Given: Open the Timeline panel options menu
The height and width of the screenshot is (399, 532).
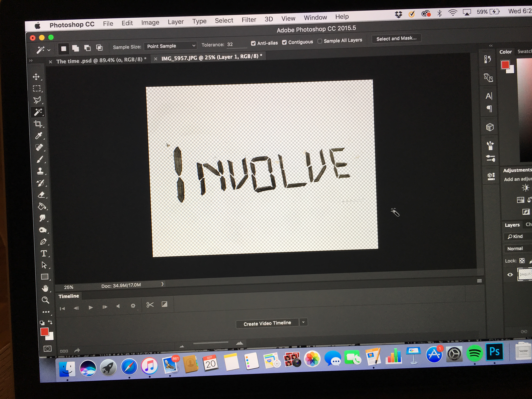Looking at the screenshot, I should tap(479, 281).
